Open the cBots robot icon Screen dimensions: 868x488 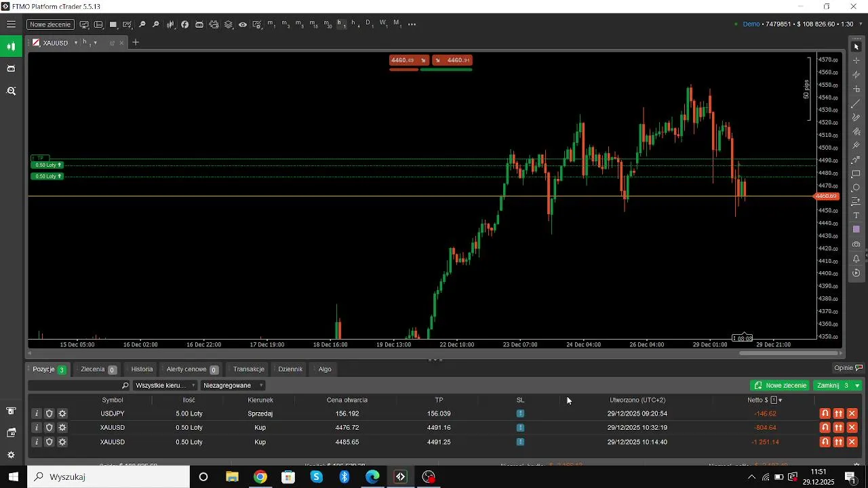[x=199, y=24]
